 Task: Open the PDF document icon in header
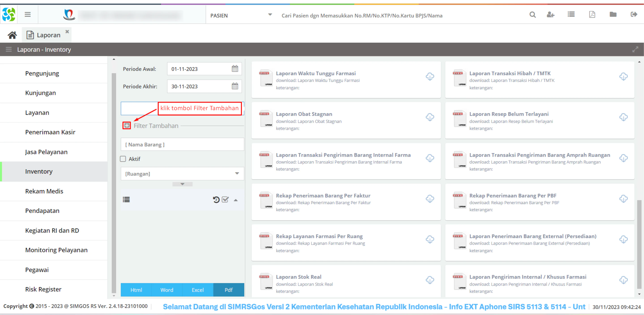click(592, 15)
